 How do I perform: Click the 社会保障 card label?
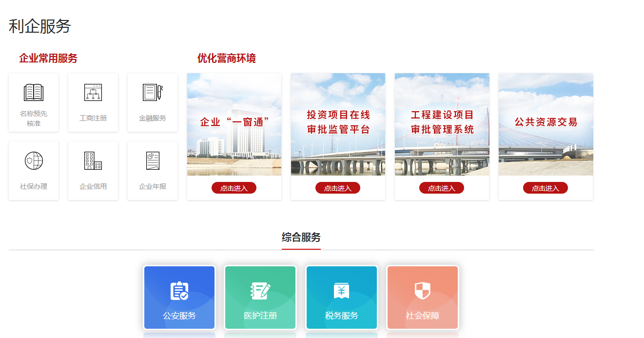click(x=423, y=316)
